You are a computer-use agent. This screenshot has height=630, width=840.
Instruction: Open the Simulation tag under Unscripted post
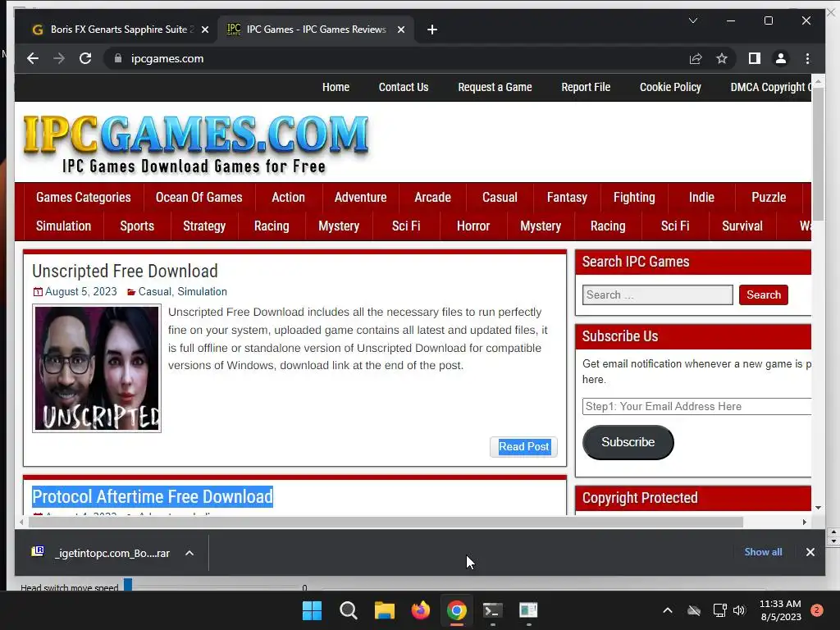point(202,291)
